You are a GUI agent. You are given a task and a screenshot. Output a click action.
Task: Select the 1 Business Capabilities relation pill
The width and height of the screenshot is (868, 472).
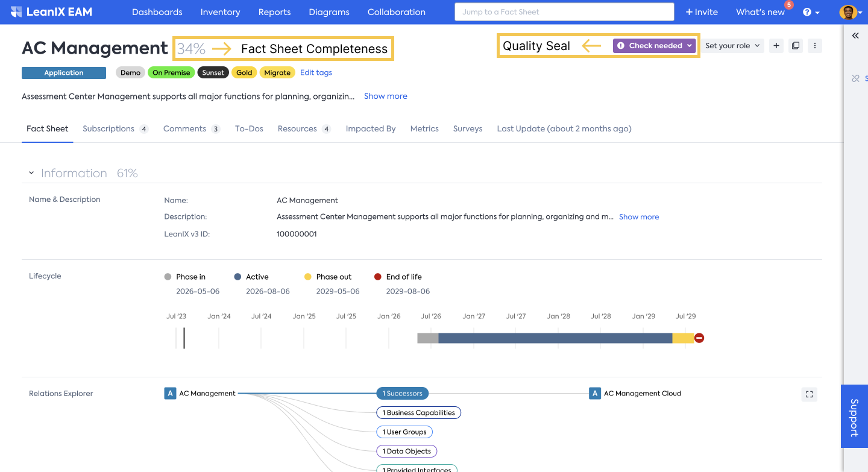coord(418,413)
